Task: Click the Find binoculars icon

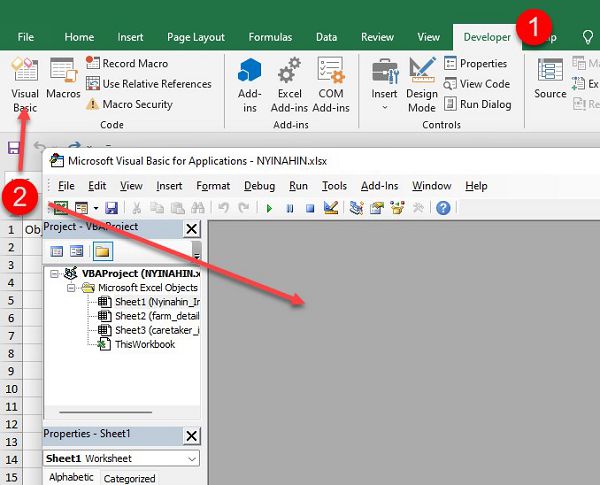Action: click(x=198, y=208)
